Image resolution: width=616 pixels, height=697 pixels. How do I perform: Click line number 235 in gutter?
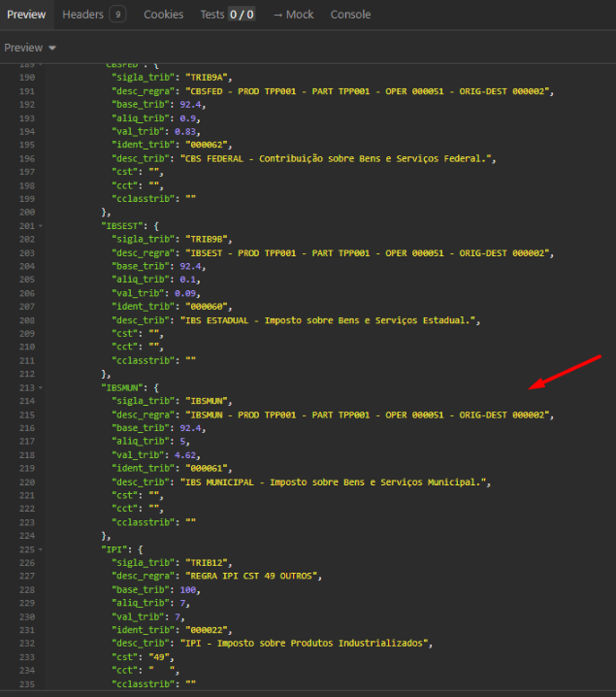27,683
